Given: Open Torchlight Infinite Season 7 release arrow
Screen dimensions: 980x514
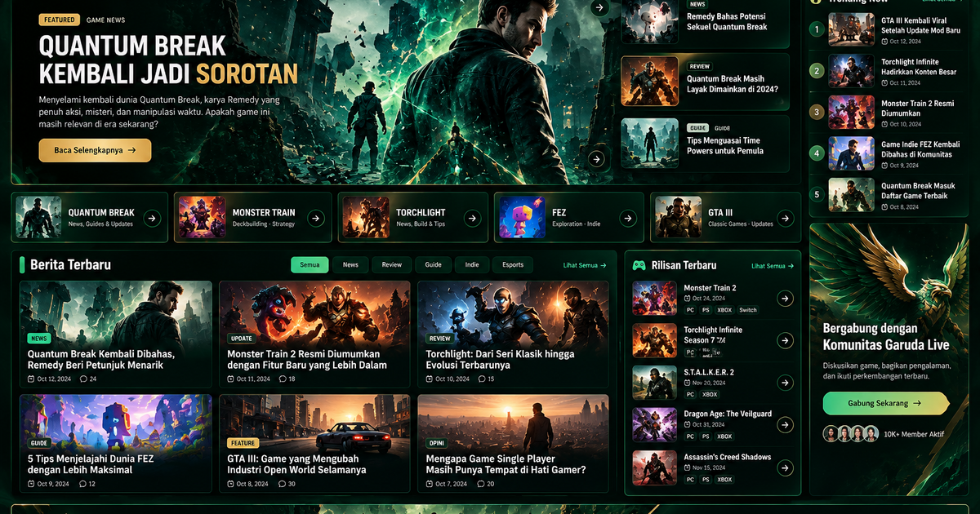Looking at the screenshot, I should tap(785, 340).
